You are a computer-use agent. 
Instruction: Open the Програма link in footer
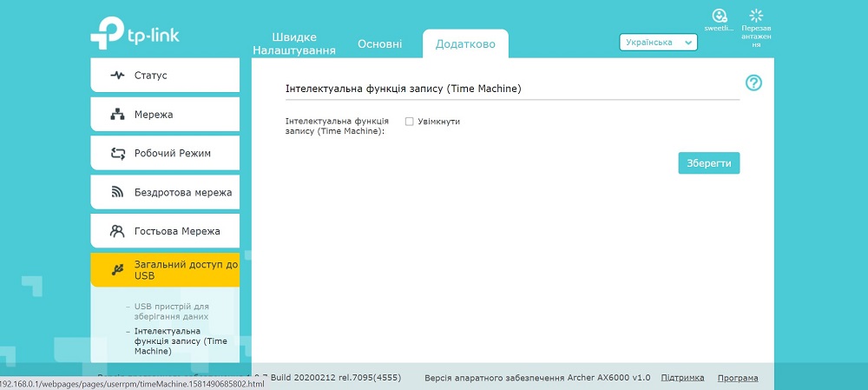pyautogui.click(x=738, y=378)
